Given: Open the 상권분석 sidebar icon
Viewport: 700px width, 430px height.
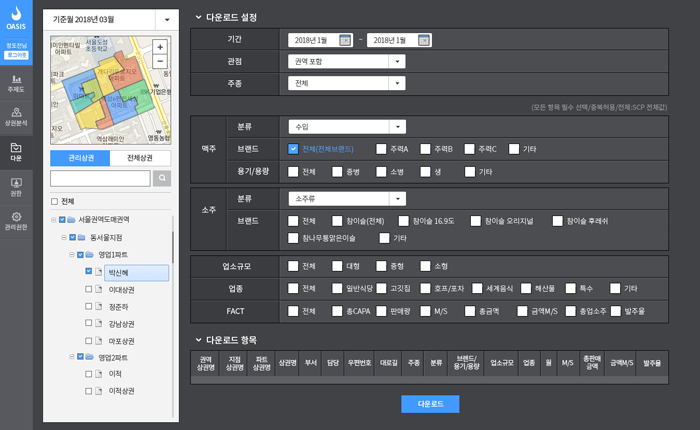Looking at the screenshot, I should 16,116.
